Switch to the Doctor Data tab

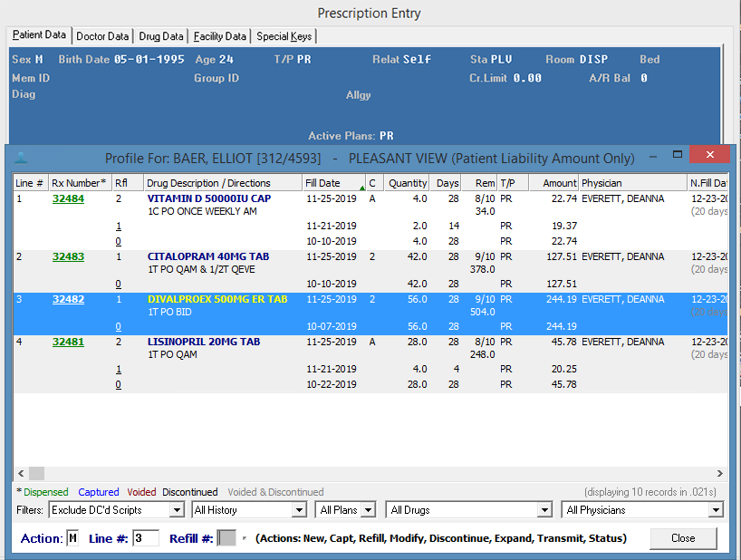click(x=102, y=36)
